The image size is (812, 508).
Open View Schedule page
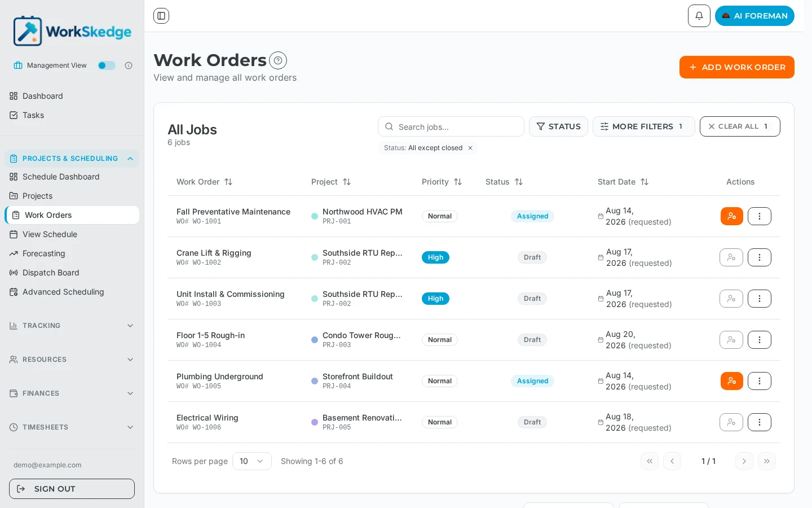click(72, 234)
